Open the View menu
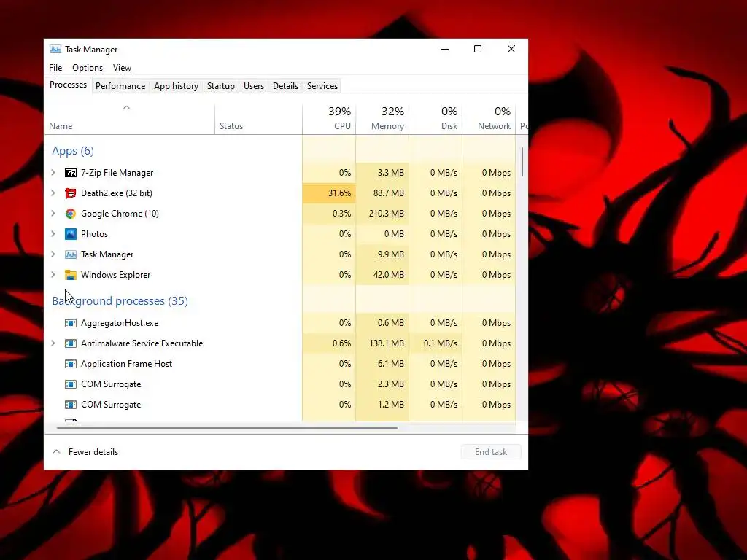 coord(122,68)
